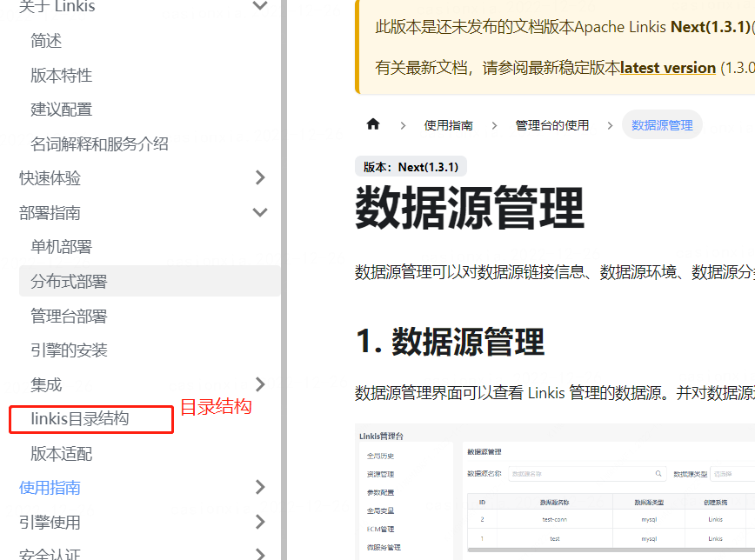This screenshot has height=560, width=755.
Task: Expand the 使用指南 section chevron
Action: coord(260,487)
